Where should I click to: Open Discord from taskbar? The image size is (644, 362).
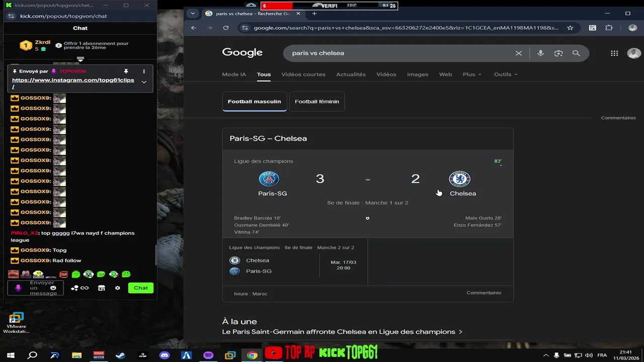[165, 355]
